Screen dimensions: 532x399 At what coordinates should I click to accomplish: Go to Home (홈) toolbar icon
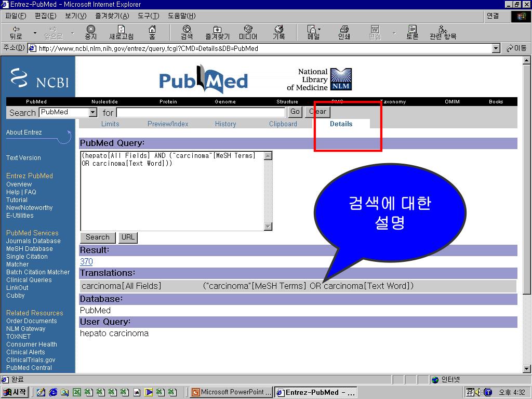click(152, 33)
